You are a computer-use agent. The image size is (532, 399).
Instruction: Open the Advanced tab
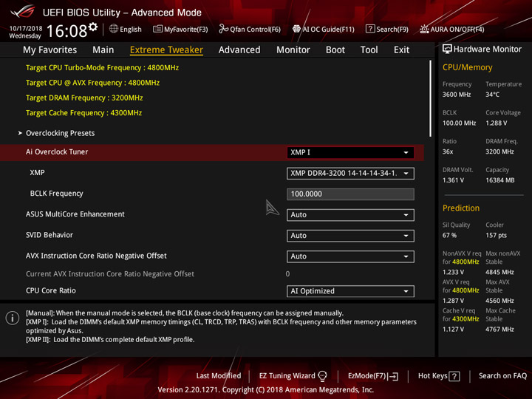click(x=239, y=50)
